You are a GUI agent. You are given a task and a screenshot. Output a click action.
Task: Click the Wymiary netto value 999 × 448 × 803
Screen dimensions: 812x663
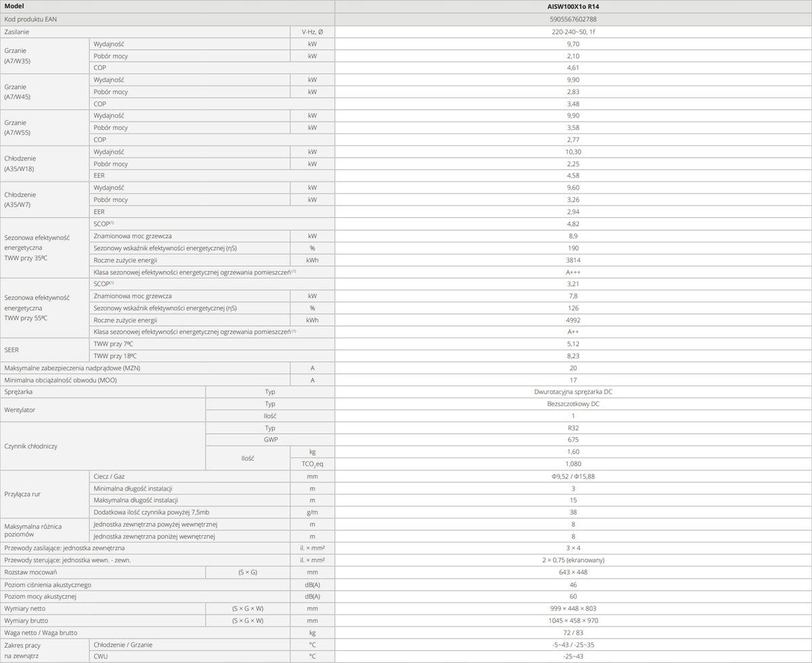(x=573, y=608)
